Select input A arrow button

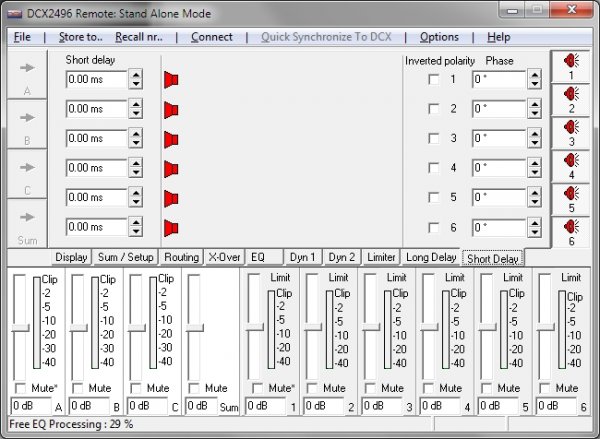click(27, 74)
